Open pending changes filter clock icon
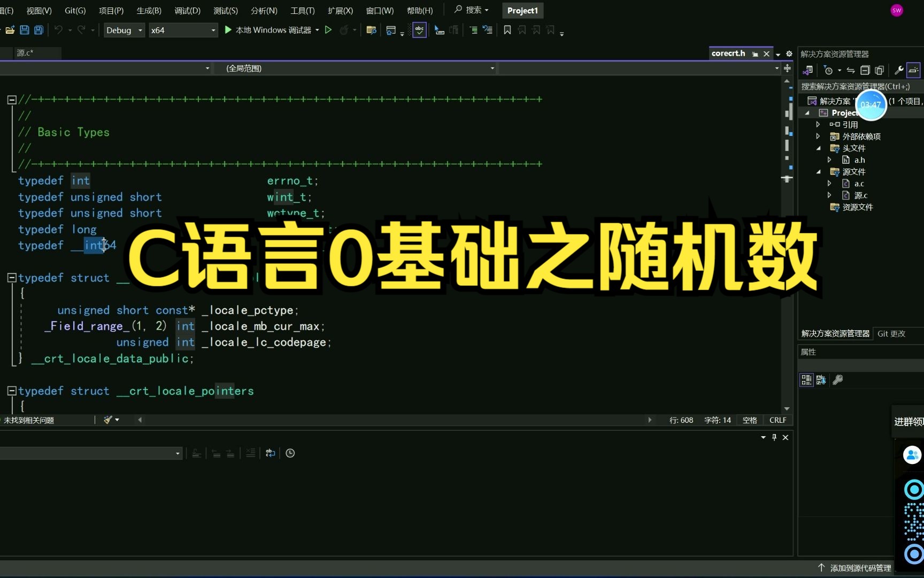The width and height of the screenshot is (924, 578). pyautogui.click(x=828, y=70)
